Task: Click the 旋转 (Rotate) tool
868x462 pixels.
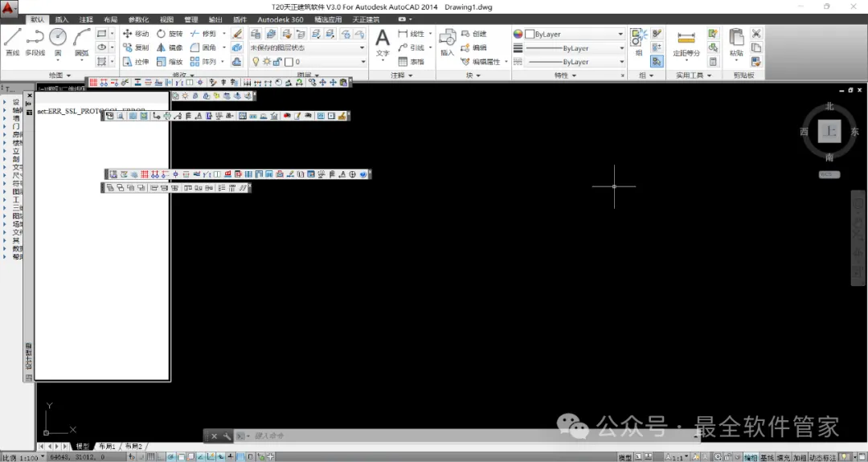Action: (170, 34)
